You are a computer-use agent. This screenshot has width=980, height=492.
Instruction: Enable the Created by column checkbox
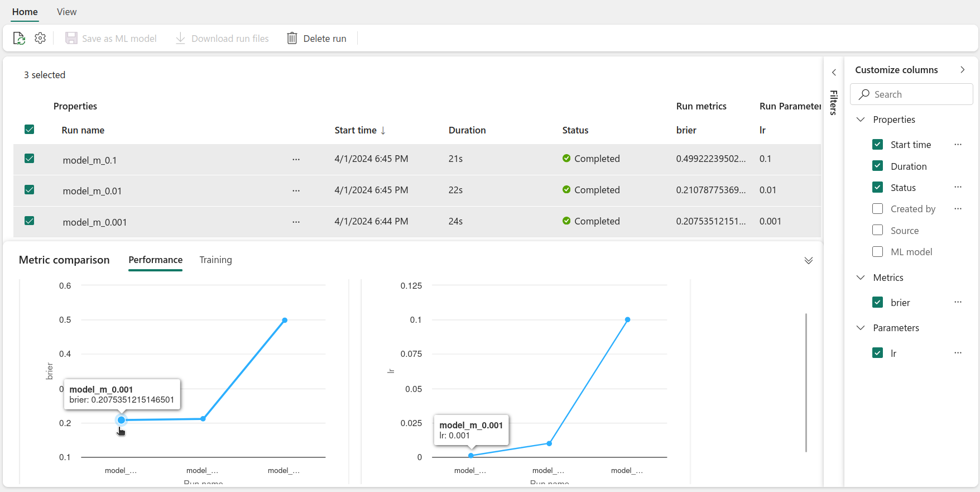tap(877, 209)
